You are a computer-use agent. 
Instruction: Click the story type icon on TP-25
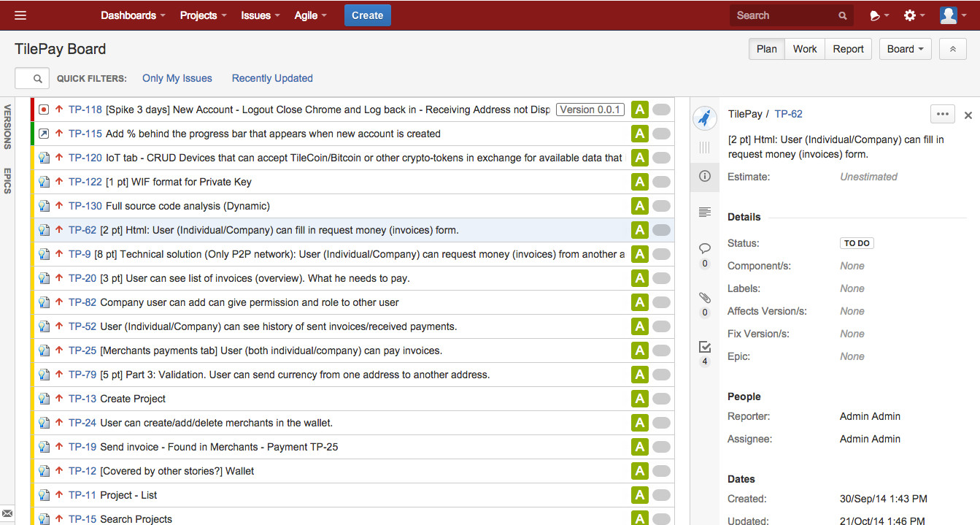(44, 350)
